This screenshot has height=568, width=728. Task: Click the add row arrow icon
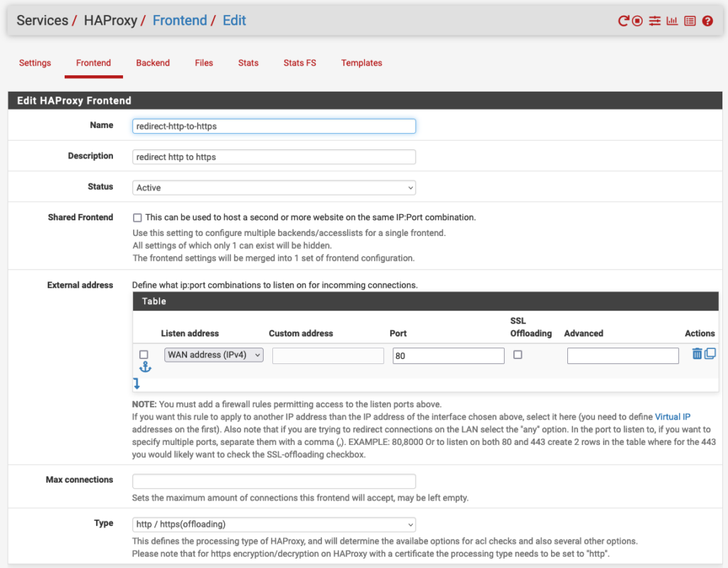136,384
